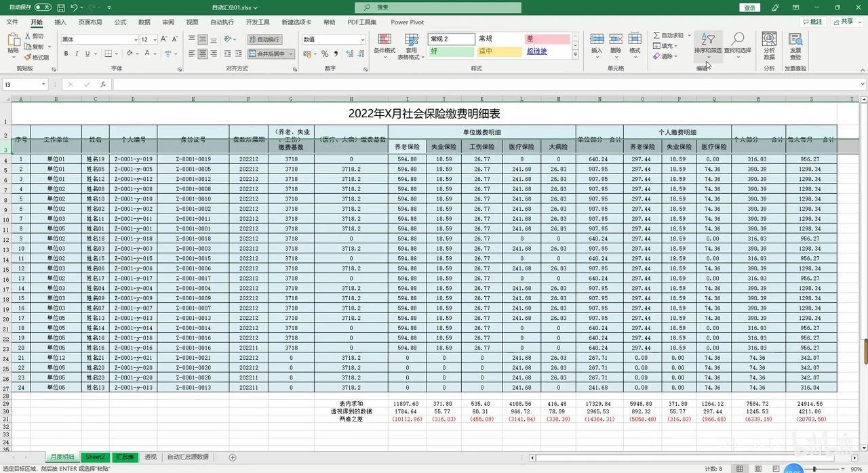Image resolution: width=868 pixels, height=473 pixels.
Task: Click the Borders icon
Action: click(108, 54)
